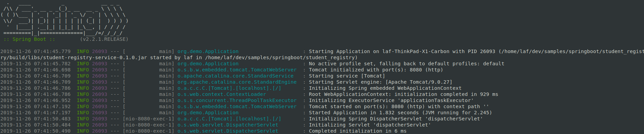Click 'Starting service [Tomcat]' message
The width and height of the screenshot is (644, 134).
347,76
